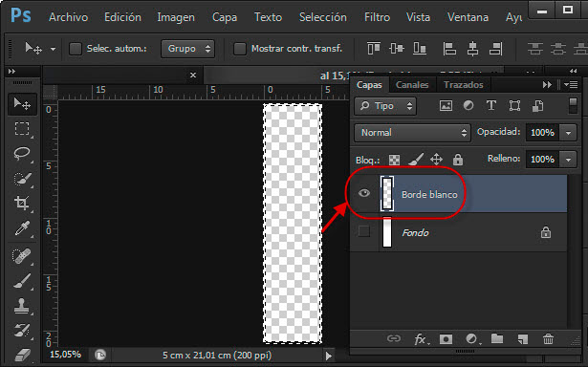Click the Relleno value field

[x=542, y=160]
